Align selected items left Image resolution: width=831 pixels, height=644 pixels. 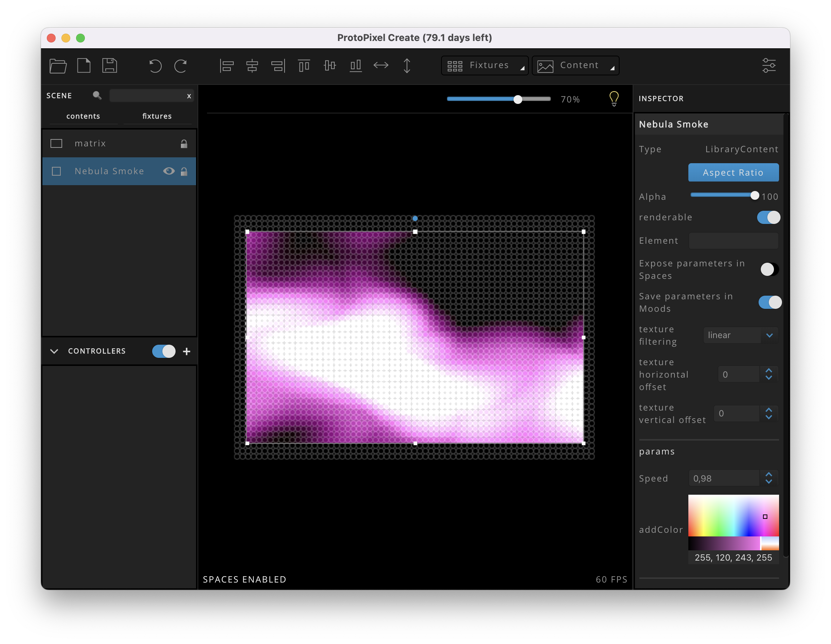226,66
